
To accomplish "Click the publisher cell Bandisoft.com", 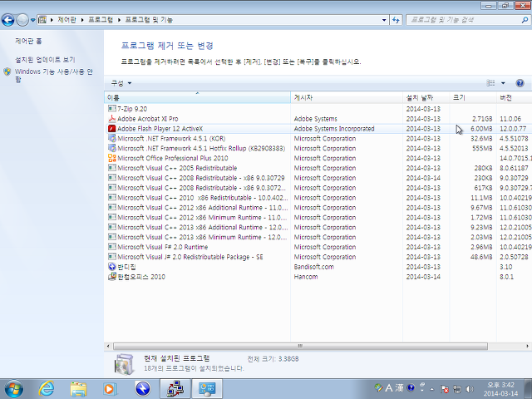I will coord(314,267).
